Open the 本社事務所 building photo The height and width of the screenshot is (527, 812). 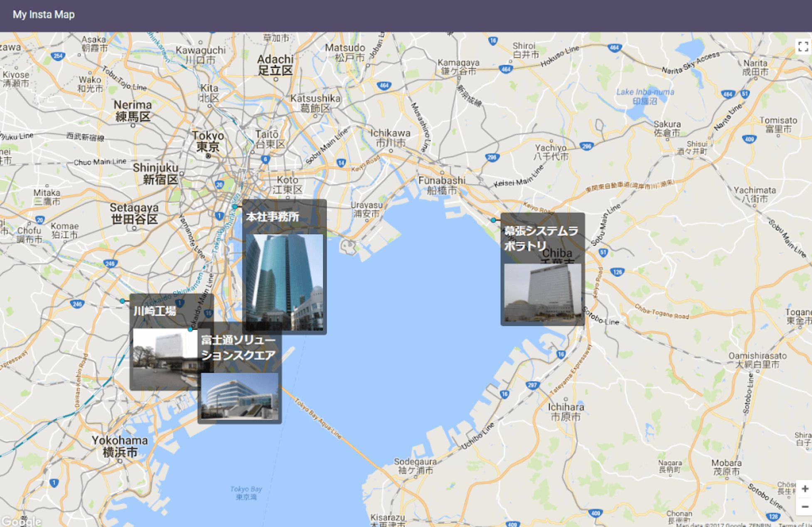[285, 282]
